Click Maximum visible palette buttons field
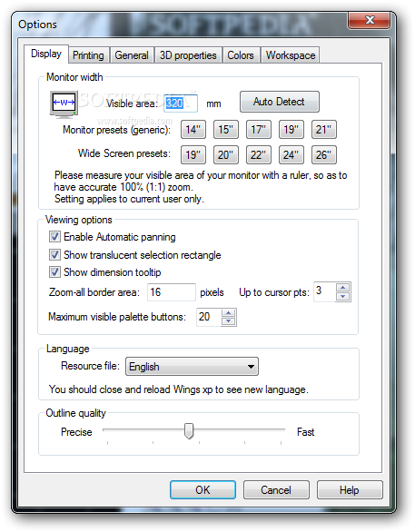415x532 pixels. [x=209, y=317]
